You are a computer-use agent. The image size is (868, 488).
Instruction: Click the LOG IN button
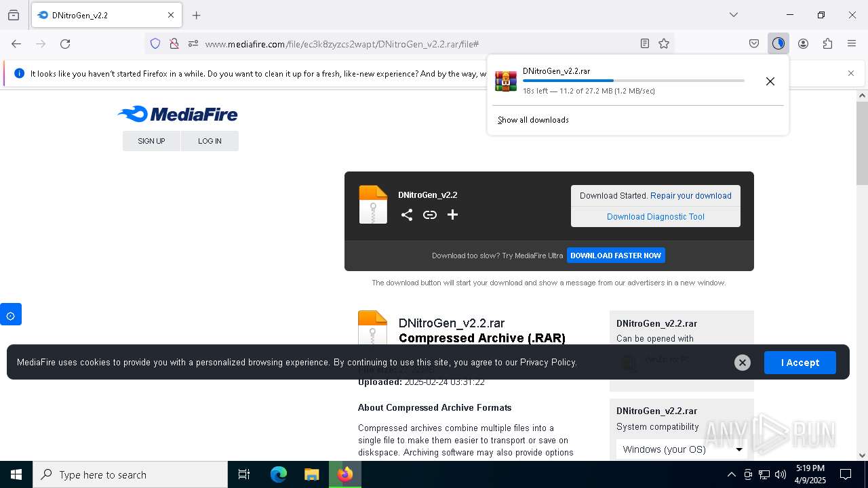[x=210, y=141]
